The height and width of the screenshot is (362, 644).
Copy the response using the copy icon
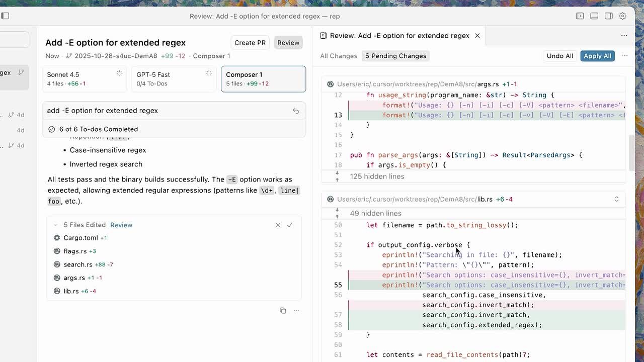(x=283, y=311)
